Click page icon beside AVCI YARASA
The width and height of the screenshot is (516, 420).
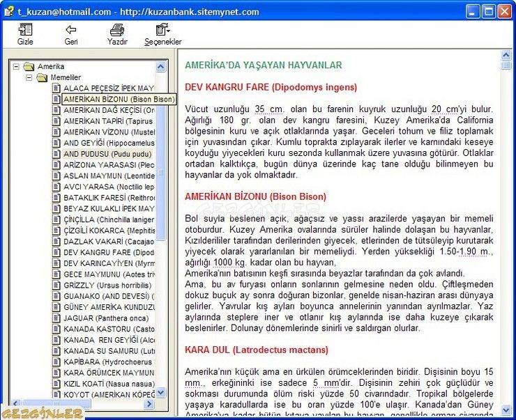tap(56, 187)
